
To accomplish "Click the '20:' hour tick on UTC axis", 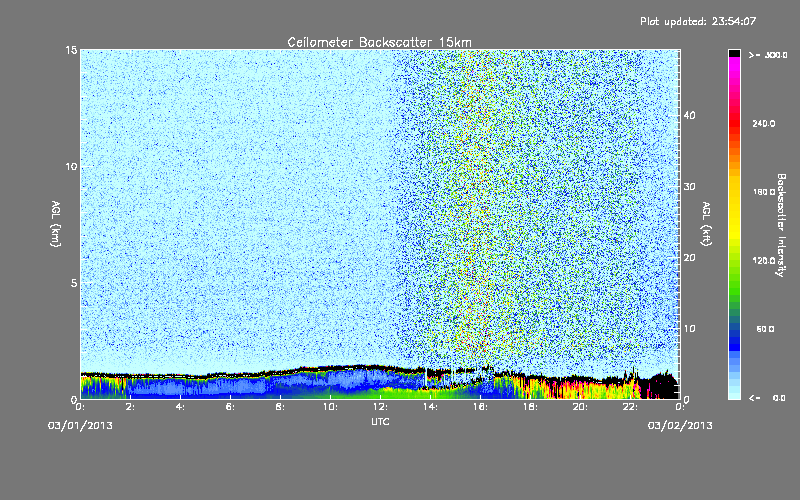I will pyautogui.click(x=581, y=407).
